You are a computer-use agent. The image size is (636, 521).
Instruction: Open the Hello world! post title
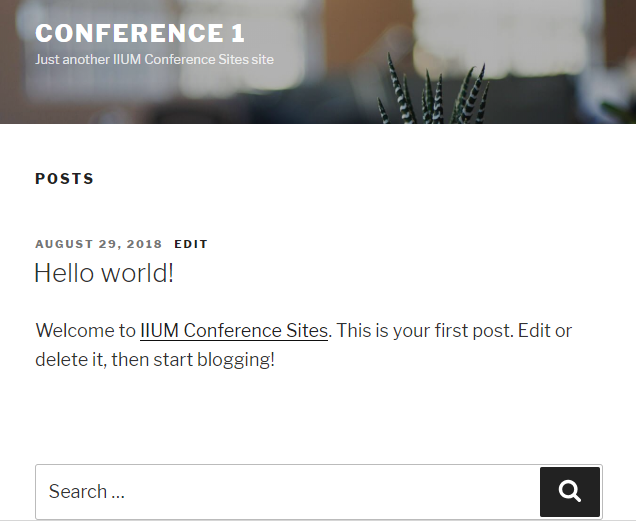pos(104,273)
